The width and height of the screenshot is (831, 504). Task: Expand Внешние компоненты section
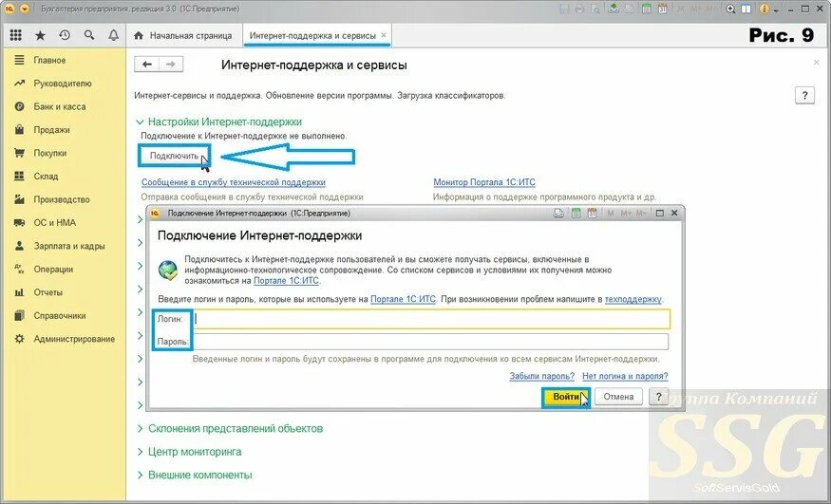194,475
